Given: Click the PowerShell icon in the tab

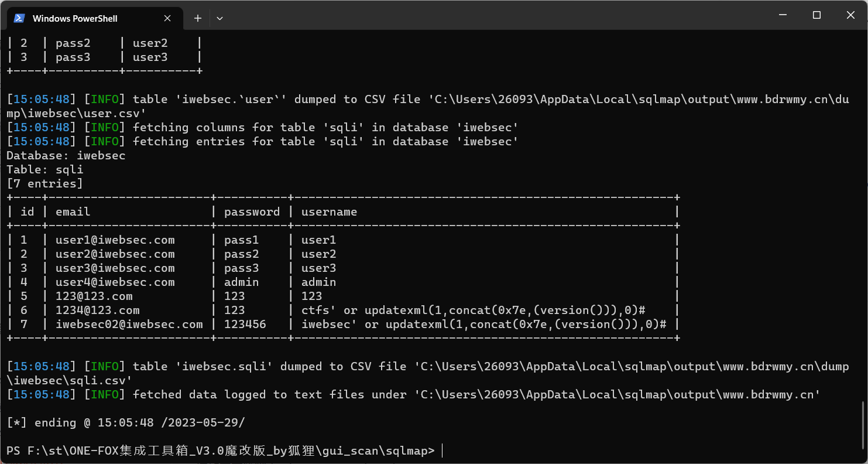Looking at the screenshot, I should [19, 18].
